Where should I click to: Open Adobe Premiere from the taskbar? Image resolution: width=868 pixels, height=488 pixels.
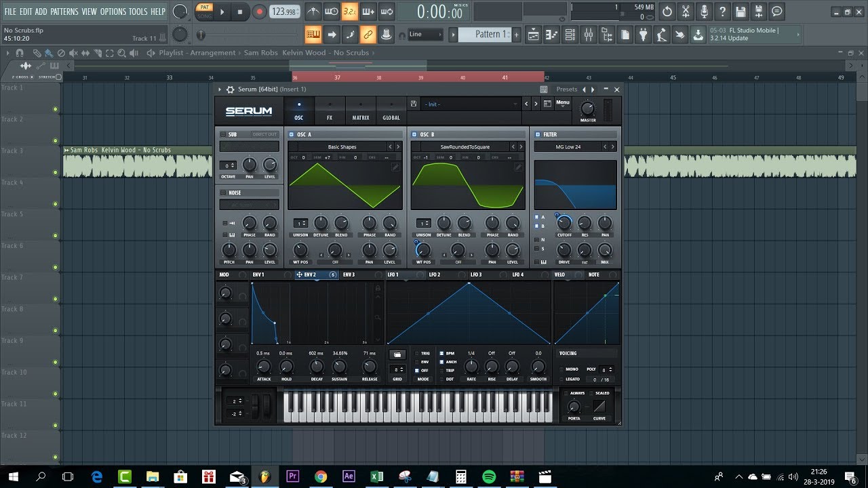coord(292,476)
